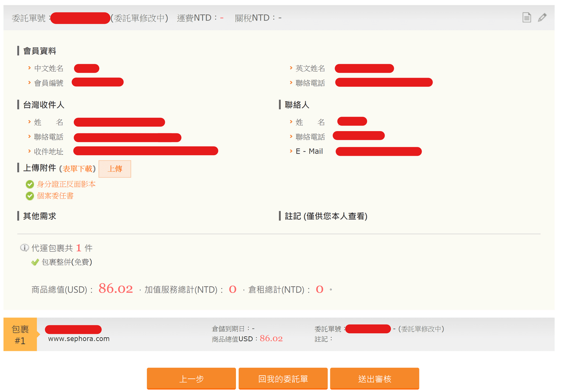Click the E - Mail field label
Image resolution: width=561 pixels, height=392 pixels.
[x=309, y=151]
